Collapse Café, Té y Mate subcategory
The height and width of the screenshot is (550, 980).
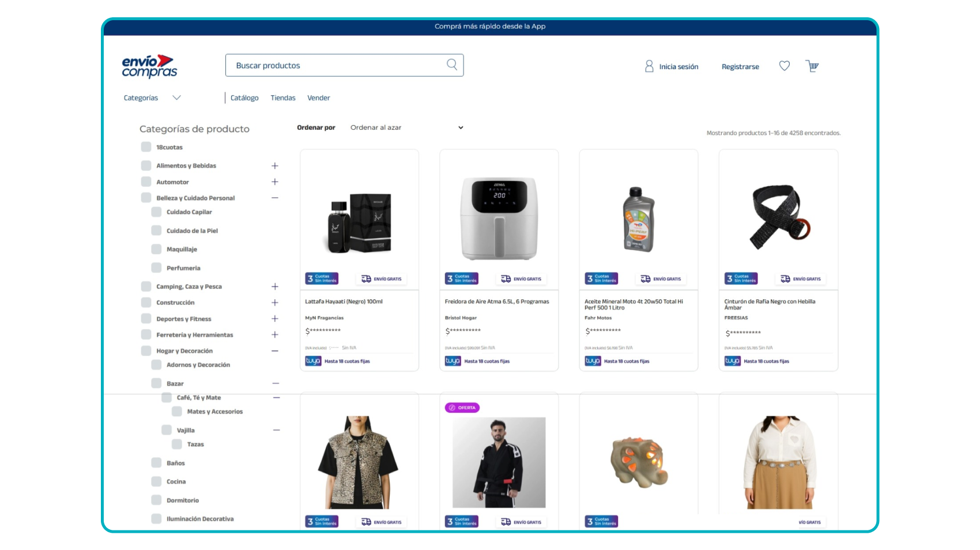coord(277,398)
